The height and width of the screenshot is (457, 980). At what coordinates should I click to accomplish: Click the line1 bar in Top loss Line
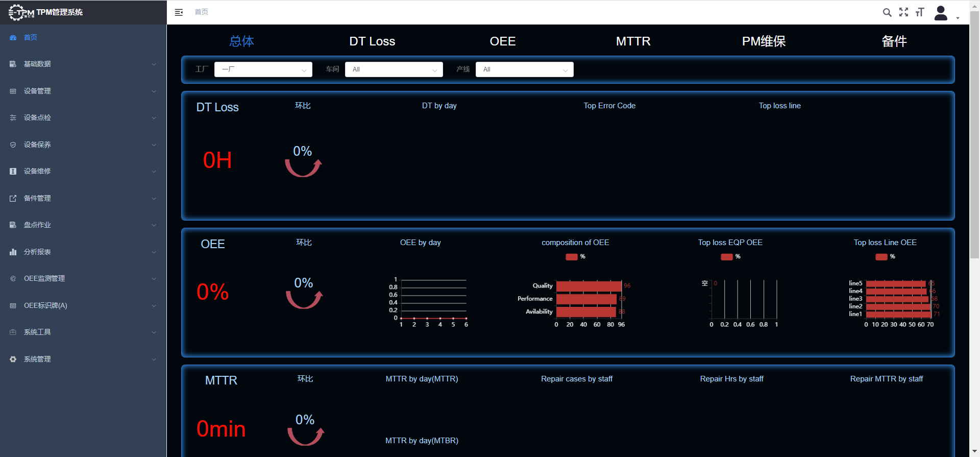pos(898,314)
